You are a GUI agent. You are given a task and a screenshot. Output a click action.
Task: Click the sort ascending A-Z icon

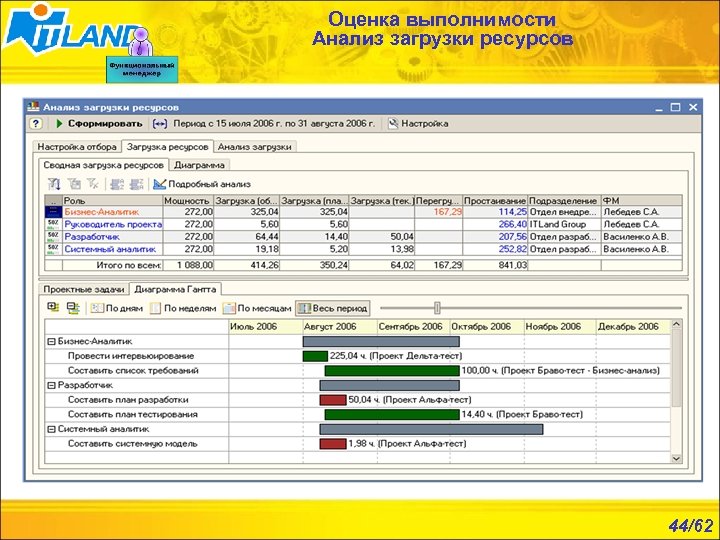tap(117, 184)
